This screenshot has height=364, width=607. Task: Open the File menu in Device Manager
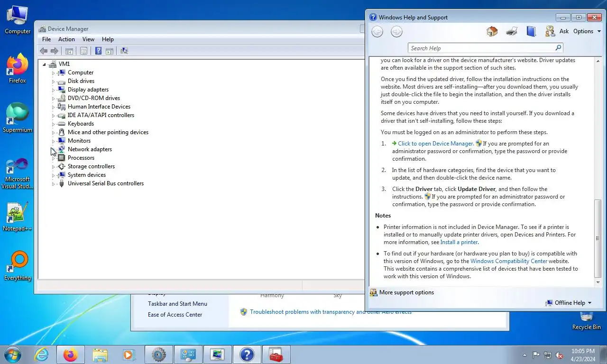[46, 39]
